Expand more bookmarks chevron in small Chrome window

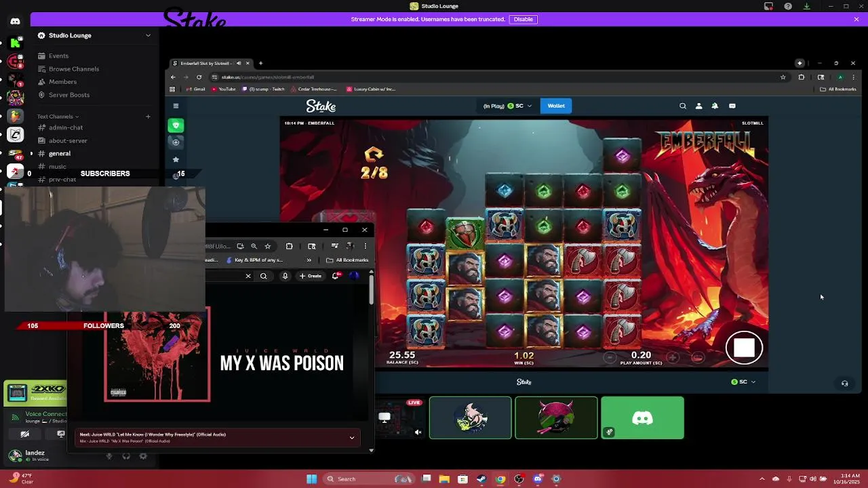tap(309, 260)
